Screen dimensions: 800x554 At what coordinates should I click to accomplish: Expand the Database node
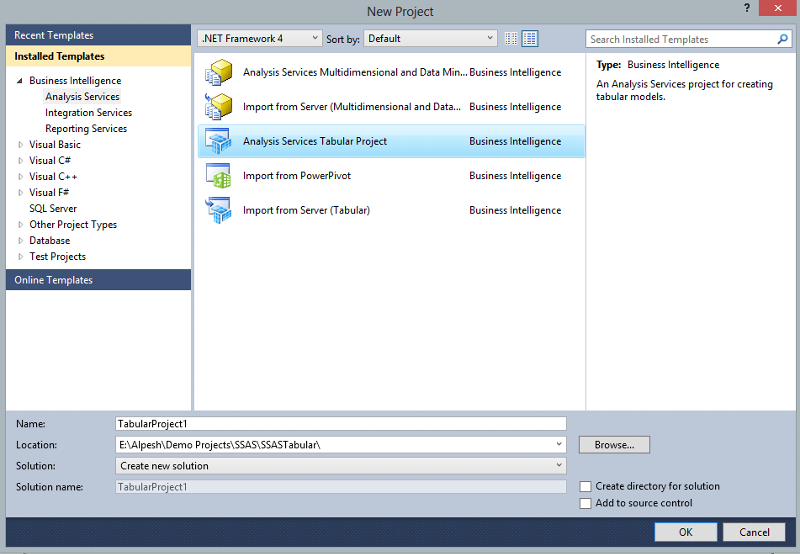(x=20, y=241)
